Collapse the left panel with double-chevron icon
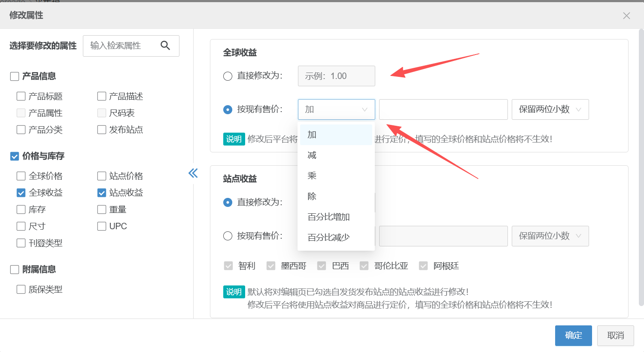 pyautogui.click(x=193, y=173)
